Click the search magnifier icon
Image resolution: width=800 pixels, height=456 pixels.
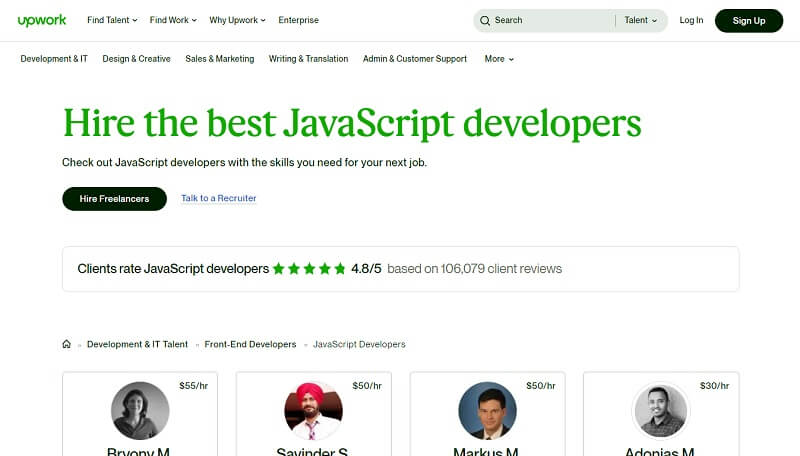coord(485,20)
